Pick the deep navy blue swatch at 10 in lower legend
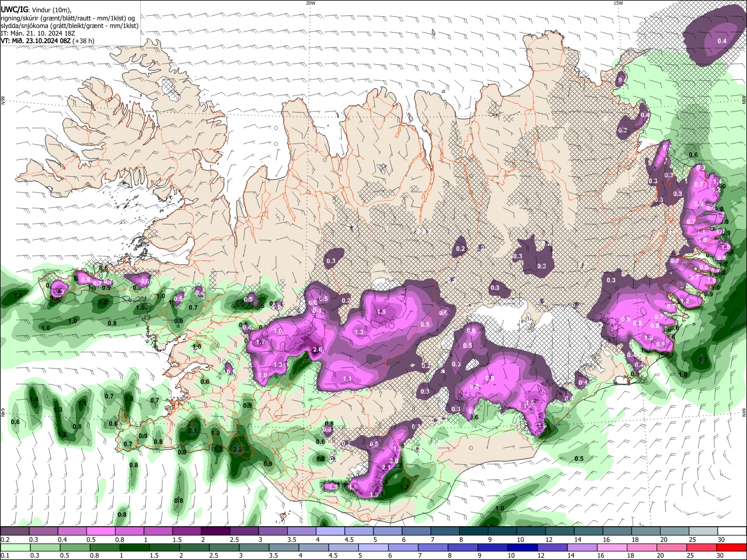Screen dimensions: 747x560 pos(522,547)
